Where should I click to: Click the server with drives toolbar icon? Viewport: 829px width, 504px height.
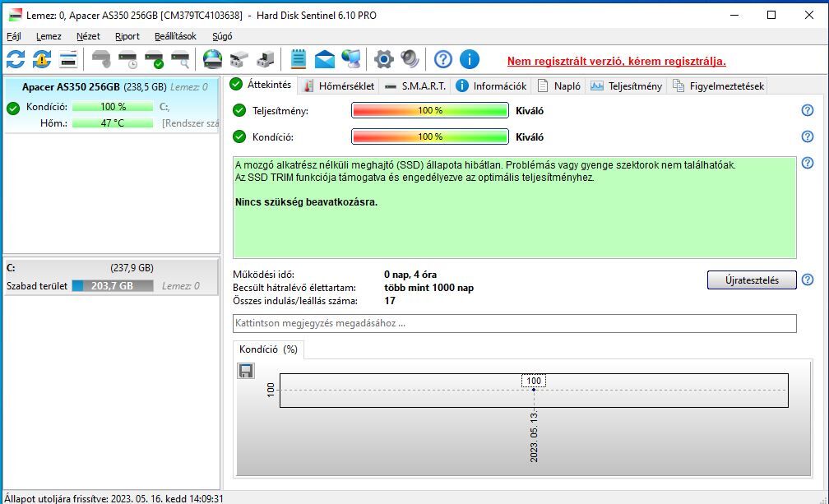266,59
